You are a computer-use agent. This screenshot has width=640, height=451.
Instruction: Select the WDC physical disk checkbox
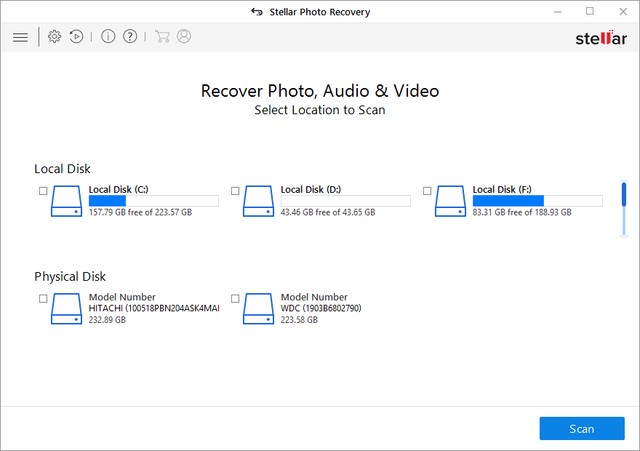click(235, 299)
